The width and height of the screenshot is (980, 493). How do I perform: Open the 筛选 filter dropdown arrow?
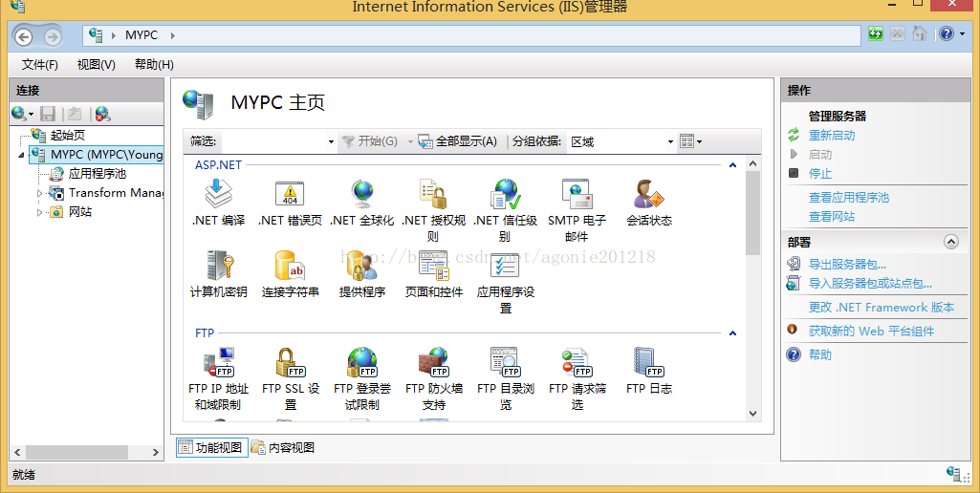(331, 141)
